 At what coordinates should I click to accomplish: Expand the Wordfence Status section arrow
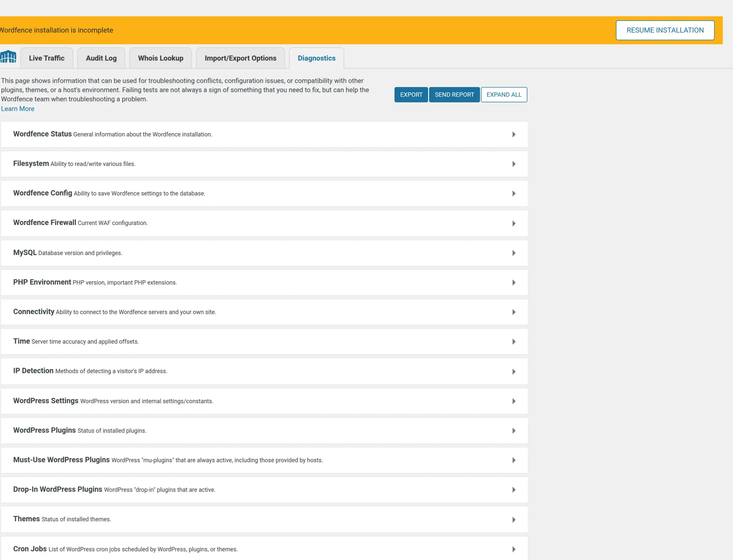pos(514,134)
